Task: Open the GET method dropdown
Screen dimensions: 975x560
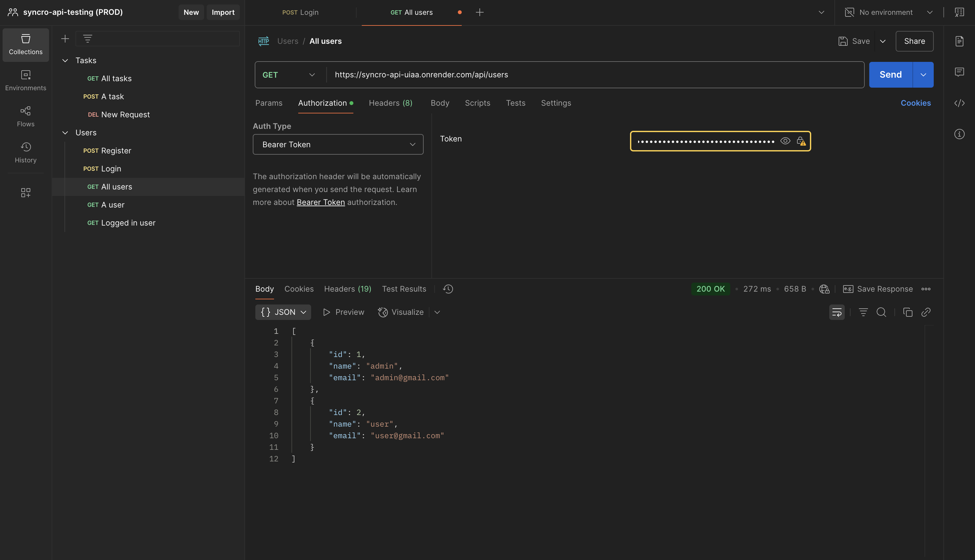Action: pos(289,75)
